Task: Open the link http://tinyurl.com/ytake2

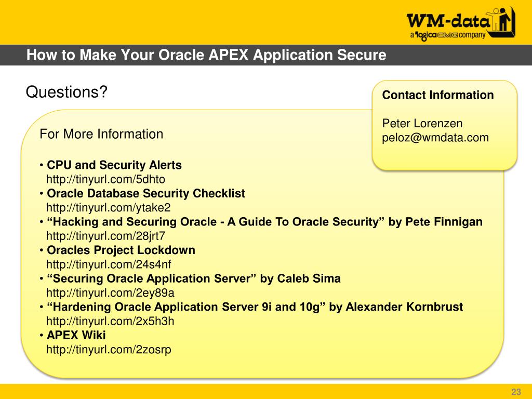Action: (x=108, y=208)
